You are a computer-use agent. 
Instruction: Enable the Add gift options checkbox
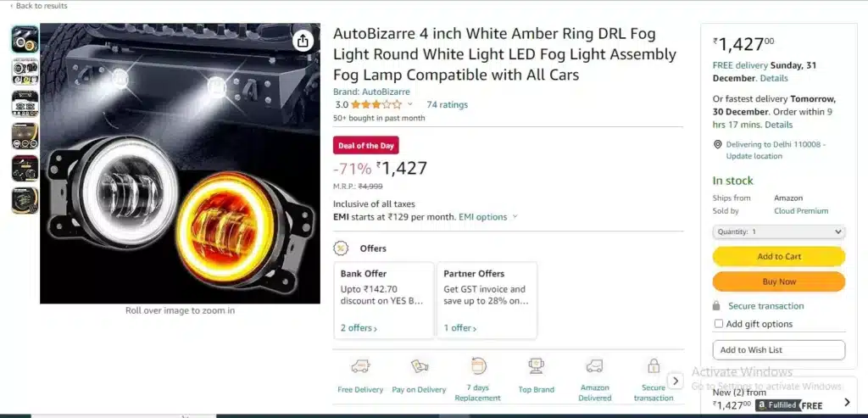[719, 324]
